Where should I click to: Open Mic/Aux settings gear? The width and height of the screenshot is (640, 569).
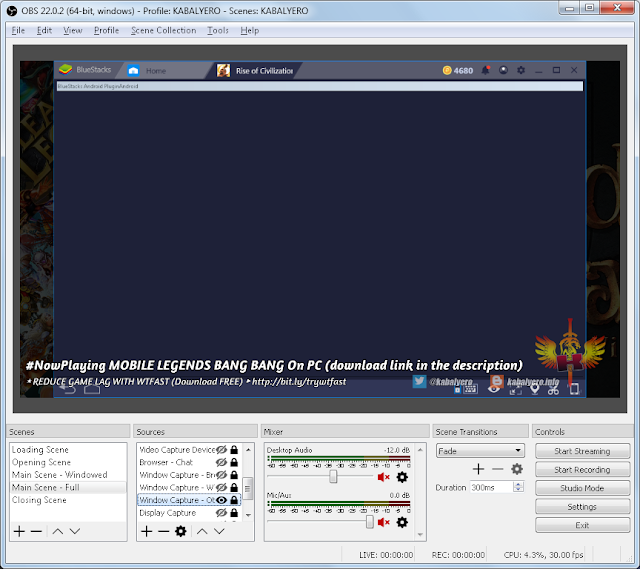pos(402,522)
